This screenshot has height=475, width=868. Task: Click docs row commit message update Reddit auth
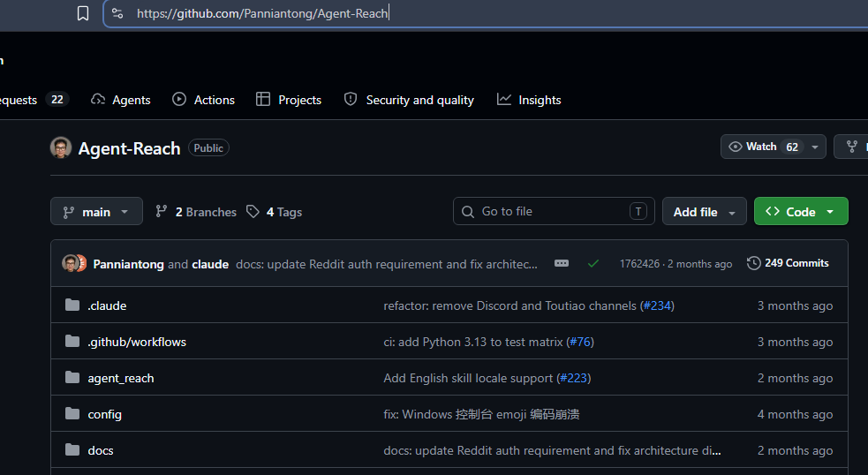pos(552,450)
